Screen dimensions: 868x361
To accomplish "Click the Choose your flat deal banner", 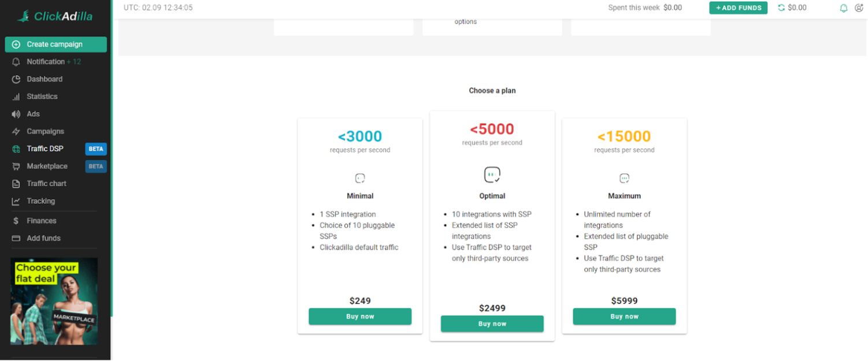I will pyautogui.click(x=54, y=301).
